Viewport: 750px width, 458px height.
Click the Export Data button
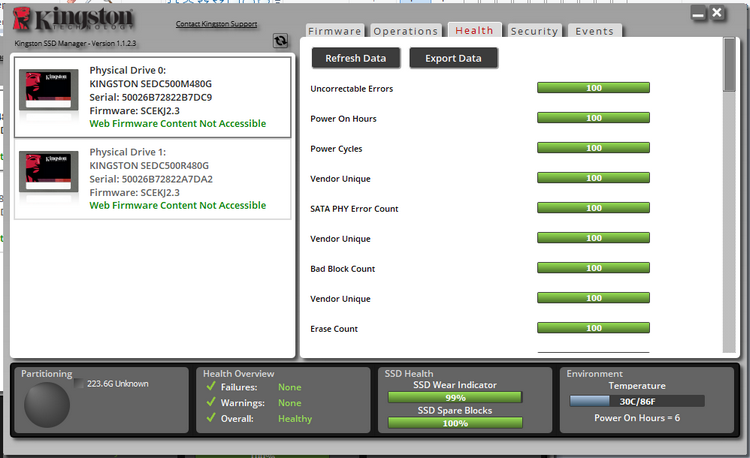pyautogui.click(x=453, y=58)
